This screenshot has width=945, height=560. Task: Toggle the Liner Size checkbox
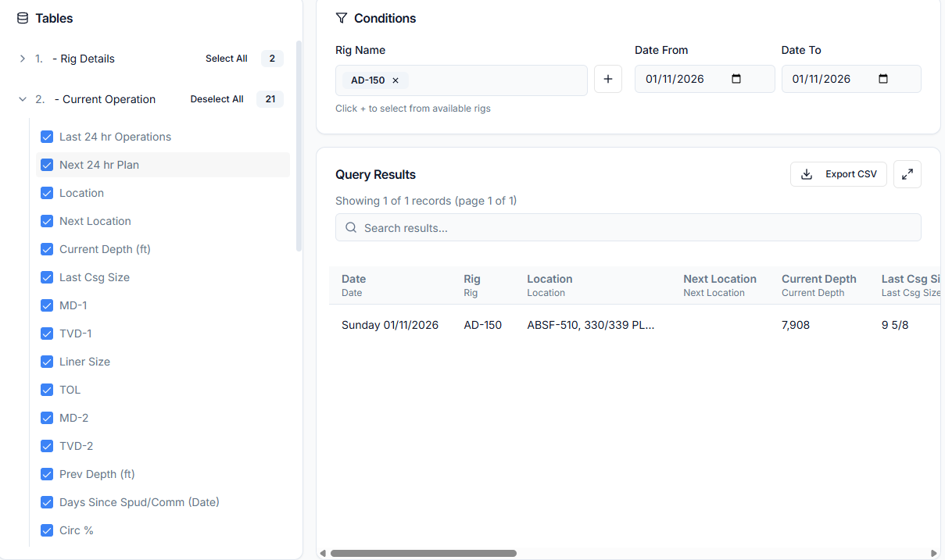pyautogui.click(x=46, y=362)
